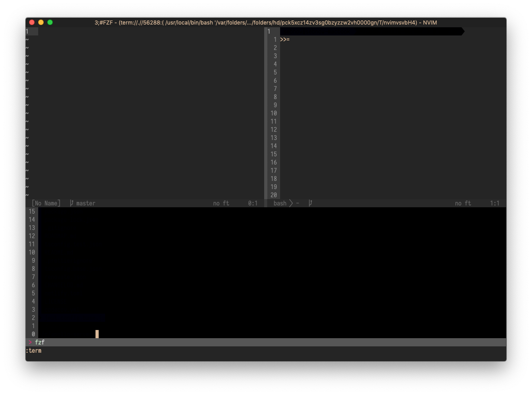Zoom the NVIM window with green button
The height and width of the screenshot is (395, 532).
point(50,22)
